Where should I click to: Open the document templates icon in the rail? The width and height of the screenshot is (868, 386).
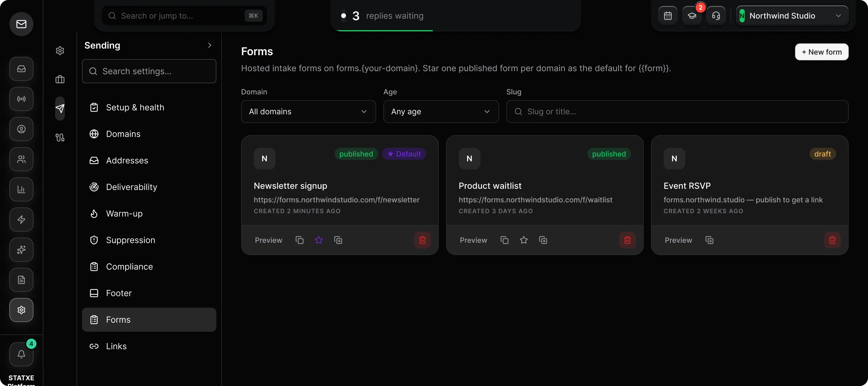coord(21,280)
